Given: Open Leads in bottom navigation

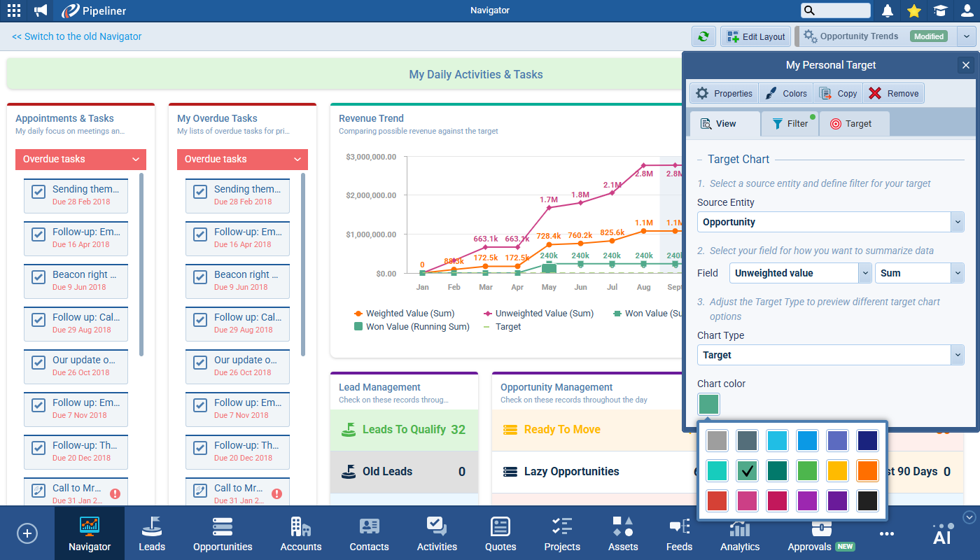Looking at the screenshot, I should (152, 533).
